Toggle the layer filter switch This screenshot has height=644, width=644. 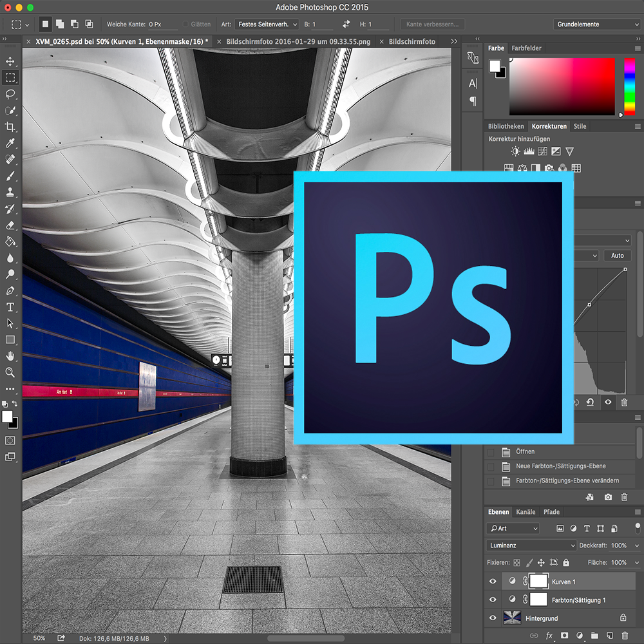(638, 528)
